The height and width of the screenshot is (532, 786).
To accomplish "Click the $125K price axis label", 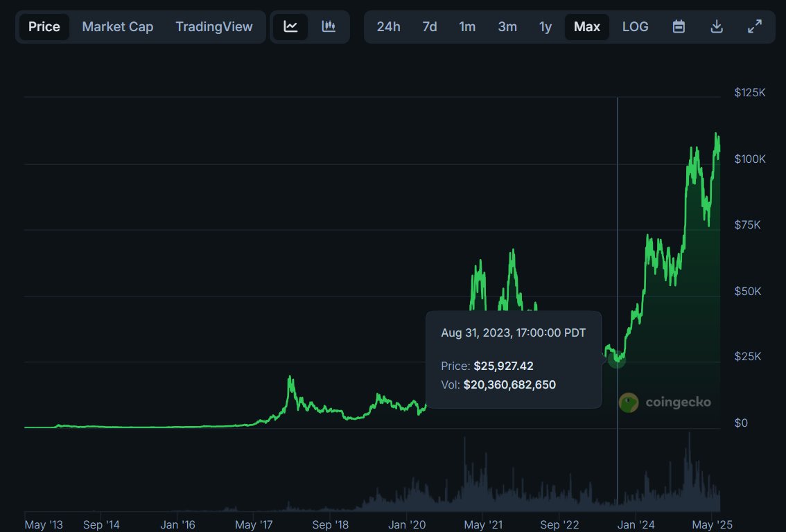I will point(749,93).
